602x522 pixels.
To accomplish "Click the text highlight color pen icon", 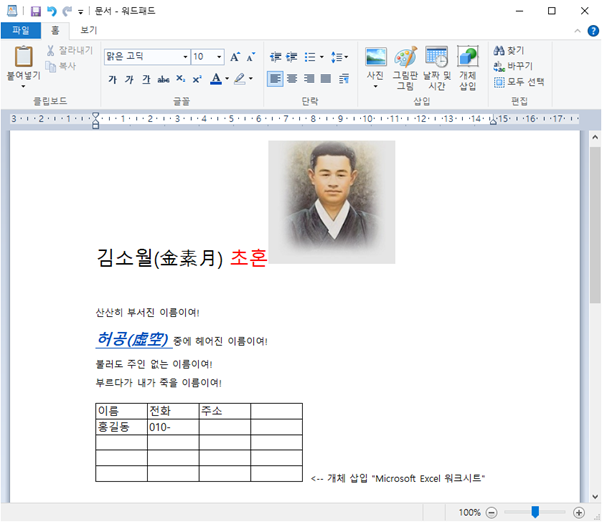I will point(240,79).
